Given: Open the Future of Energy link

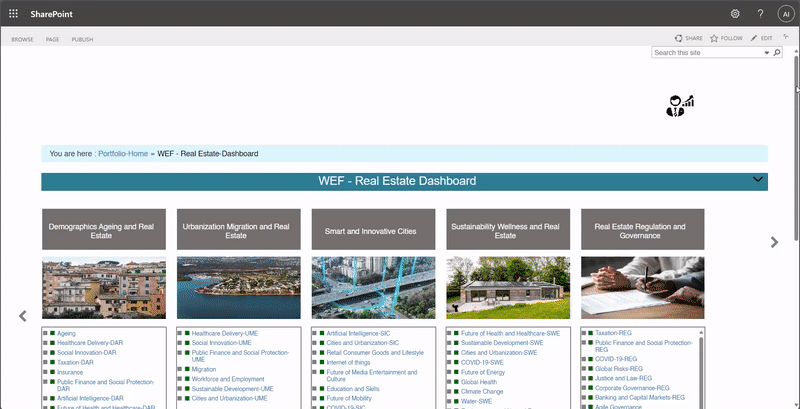Looking at the screenshot, I should 483,372.
